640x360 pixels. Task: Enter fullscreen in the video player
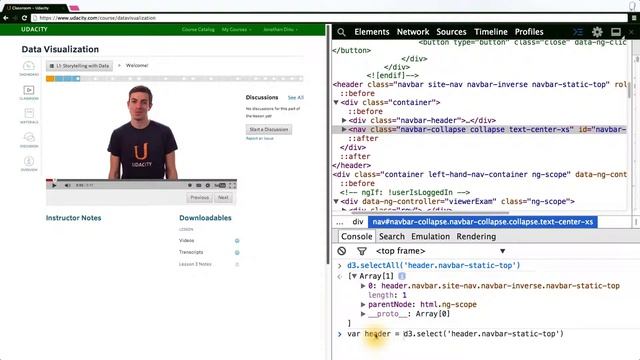232,185
